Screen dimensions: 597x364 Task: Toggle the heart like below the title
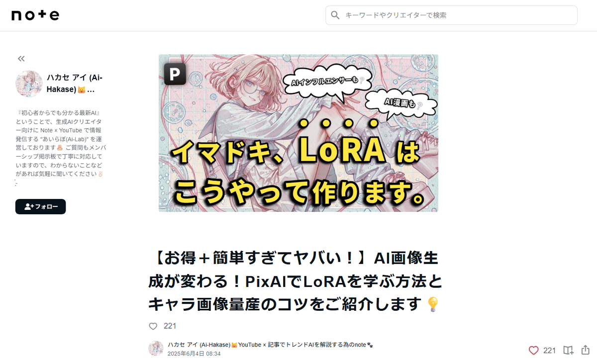click(x=153, y=326)
